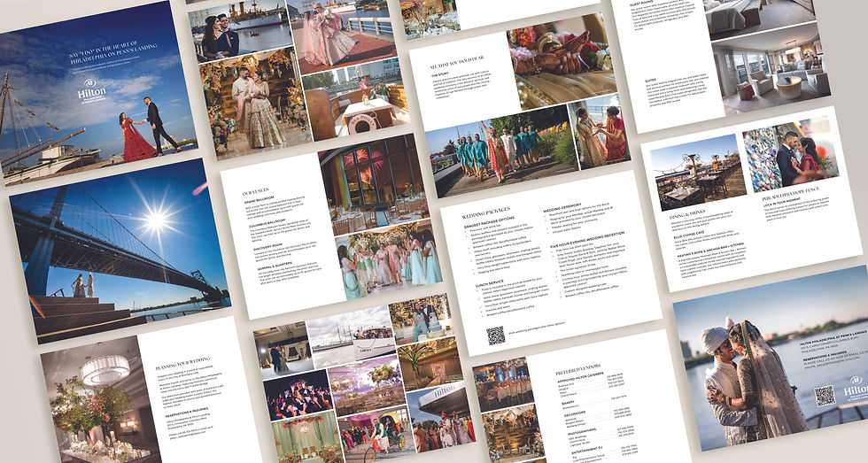Click the "BAKERY" vendor heading
Image resolution: width=868 pixels, height=463 pixels.
coord(569,404)
